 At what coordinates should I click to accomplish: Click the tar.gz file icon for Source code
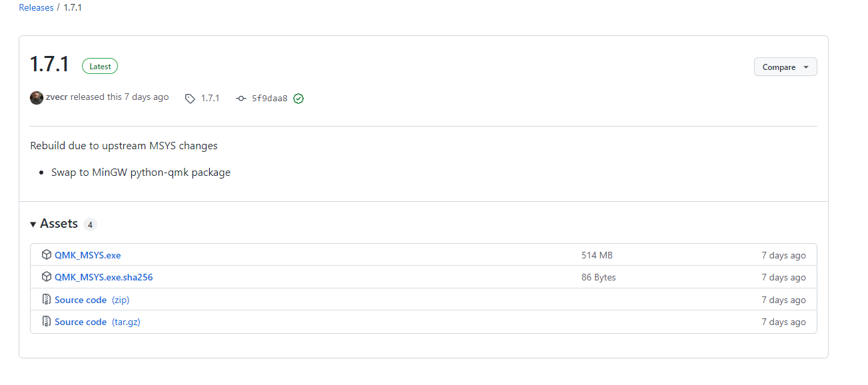coord(47,322)
